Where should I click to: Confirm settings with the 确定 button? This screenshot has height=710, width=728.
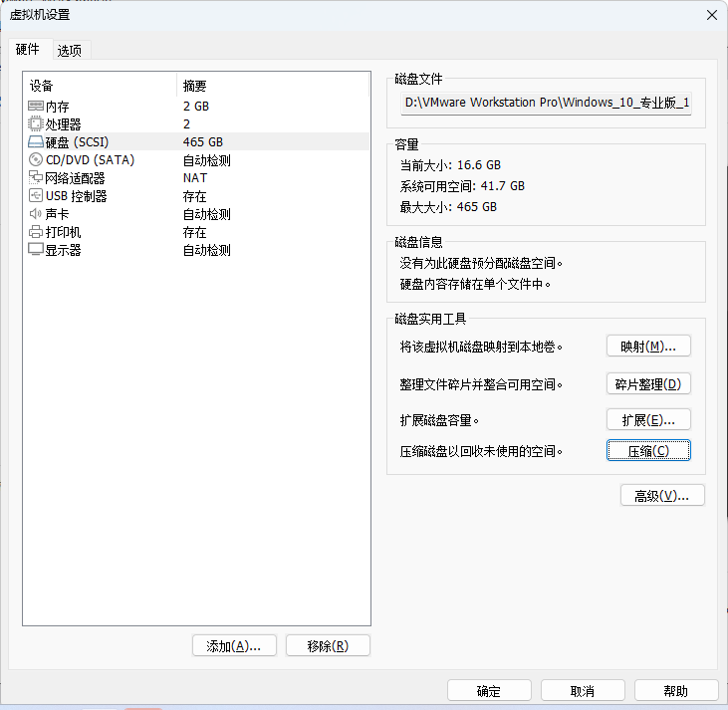pyautogui.click(x=489, y=691)
